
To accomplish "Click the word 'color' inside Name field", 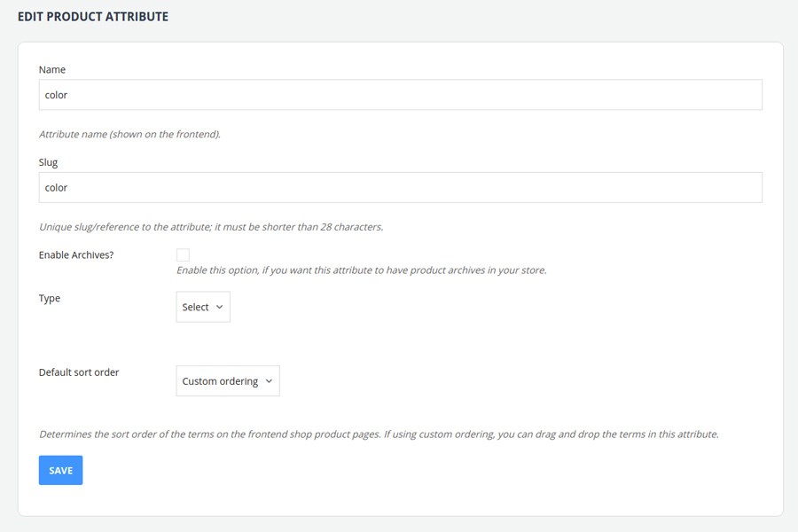I will (x=56, y=95).
